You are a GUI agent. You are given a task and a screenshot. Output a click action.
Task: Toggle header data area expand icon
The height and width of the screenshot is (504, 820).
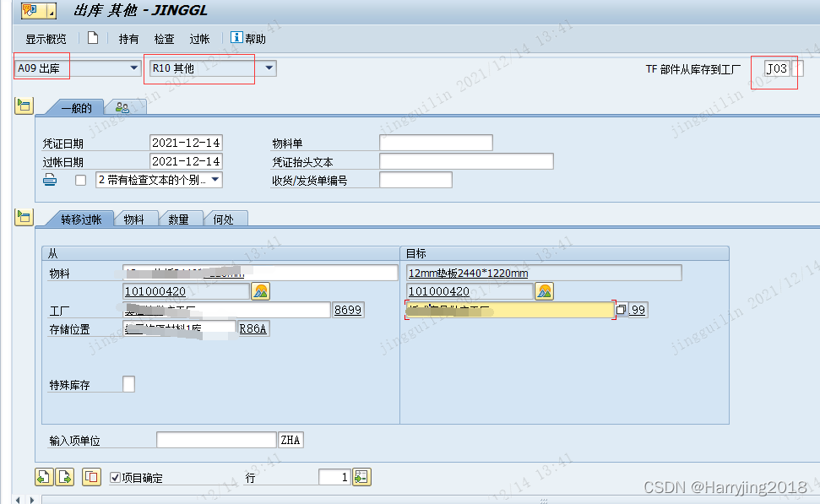[24, 106]
